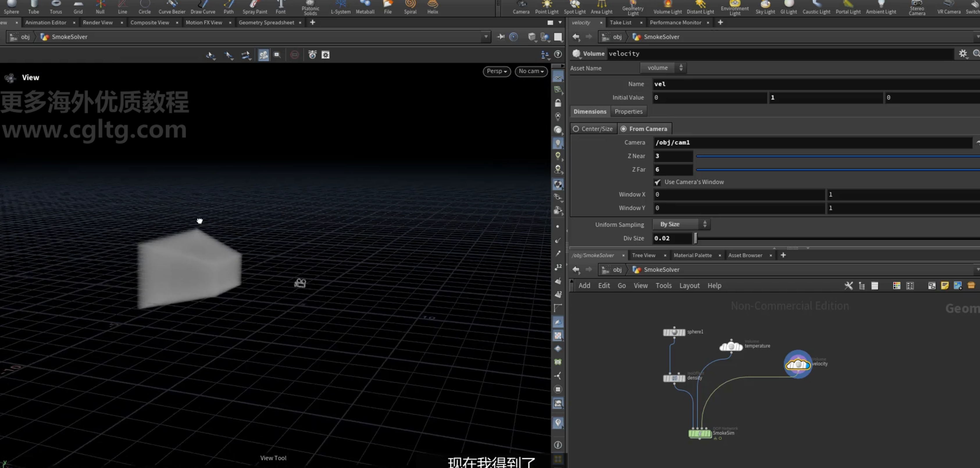Image resolution: width=980 pixels, height=468 pixels.
Task: Select the Center/Size radio option
Action: click(593, 129)
